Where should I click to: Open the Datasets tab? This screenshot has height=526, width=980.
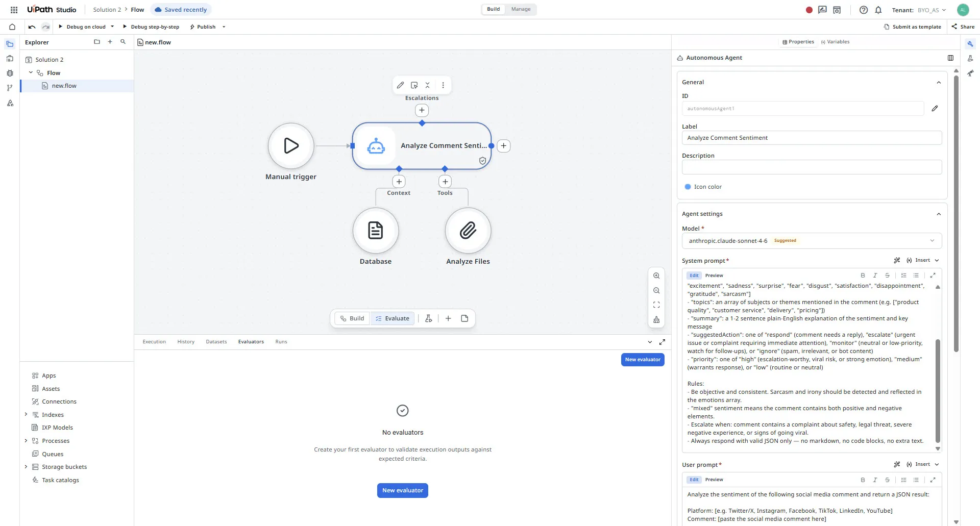pyautogui.click(x=216, y=342)
